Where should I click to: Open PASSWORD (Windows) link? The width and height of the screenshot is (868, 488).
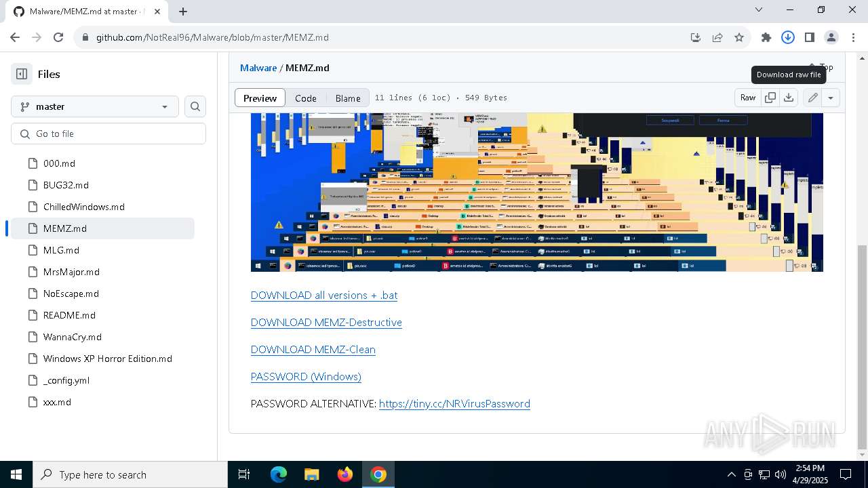(306, 376)
